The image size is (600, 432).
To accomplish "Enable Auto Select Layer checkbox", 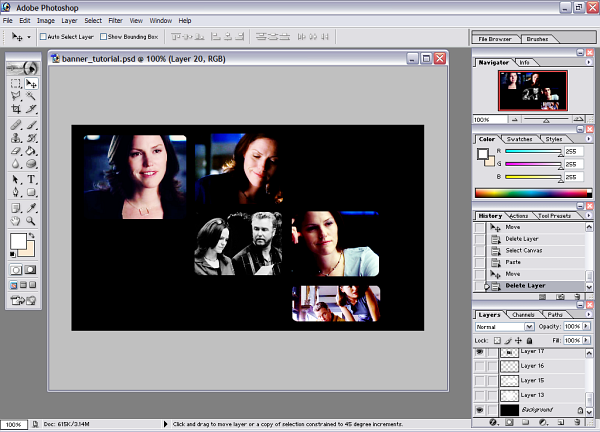I will click(43, 37).
